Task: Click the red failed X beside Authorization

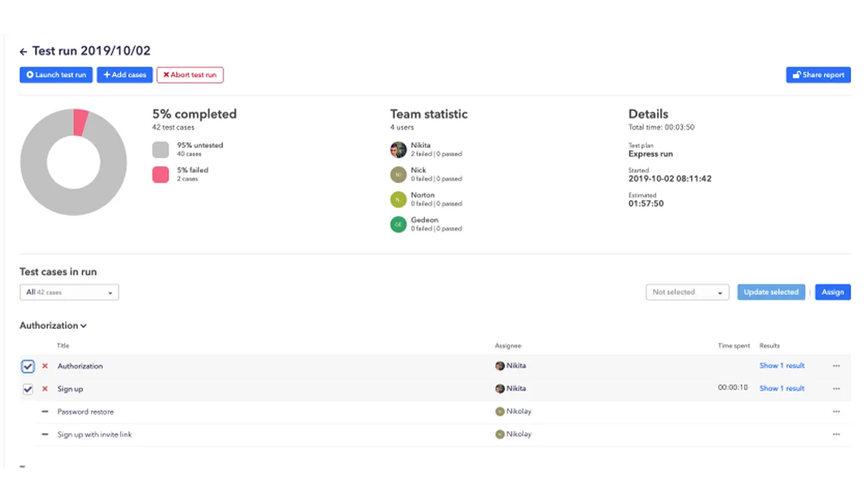Action: (x=44, y=366)
